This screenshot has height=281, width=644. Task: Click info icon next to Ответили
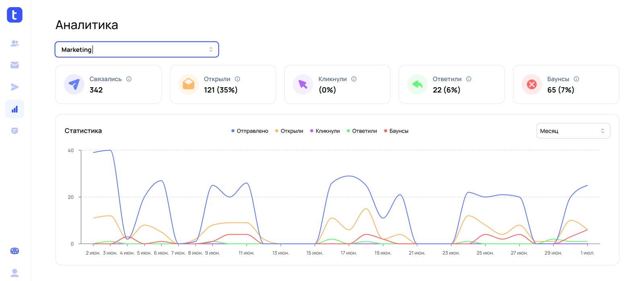coord(469,79)
